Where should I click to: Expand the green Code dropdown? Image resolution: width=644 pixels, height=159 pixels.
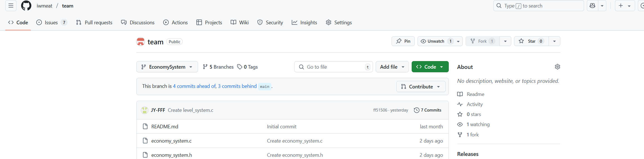[x=430, y=67]
